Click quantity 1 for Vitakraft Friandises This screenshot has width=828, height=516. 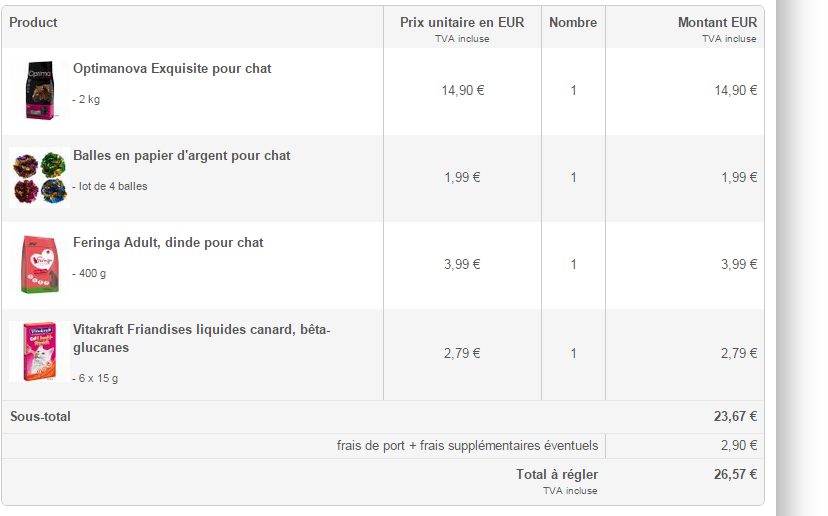pyautogui.click(x=573, y=353)
